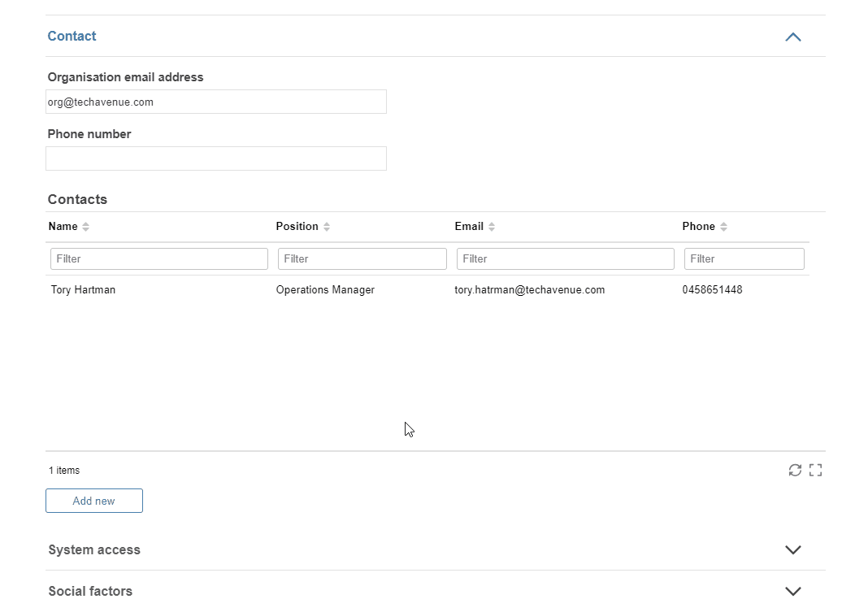868x599 pixels.
Task: Expand the System access section
Action: (793, 549)
